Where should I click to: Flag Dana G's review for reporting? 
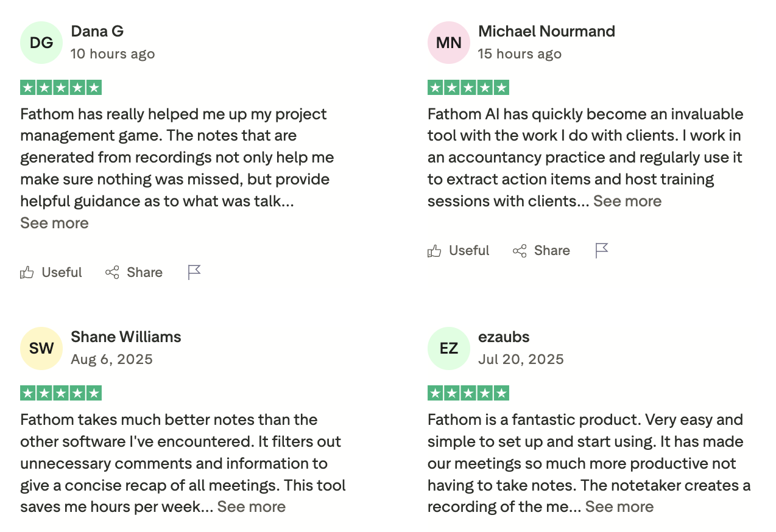pyautogui.click(x=194, y=272)
